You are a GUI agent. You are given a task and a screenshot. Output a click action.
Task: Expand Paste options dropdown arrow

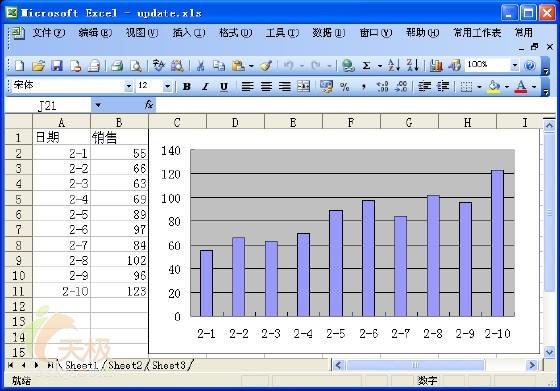pos(251,66)
